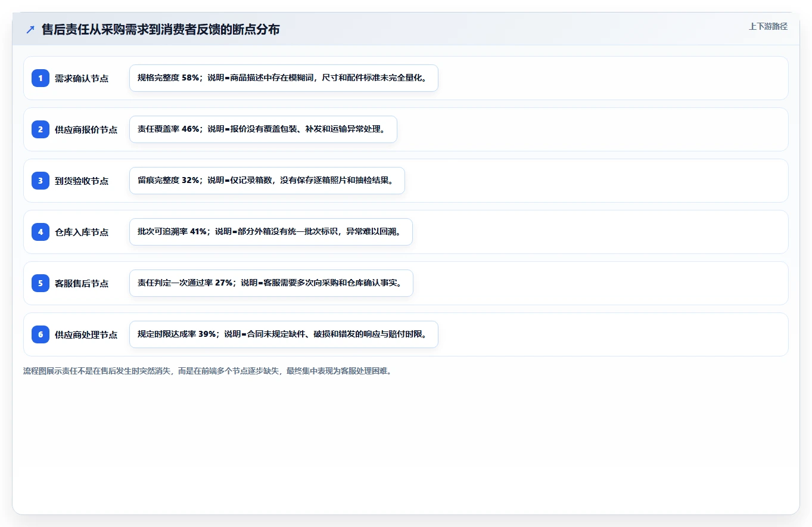812x527 pixels.
Task: Open the 责任判定一次通过率 27% detail box
Action: point(271,283)
